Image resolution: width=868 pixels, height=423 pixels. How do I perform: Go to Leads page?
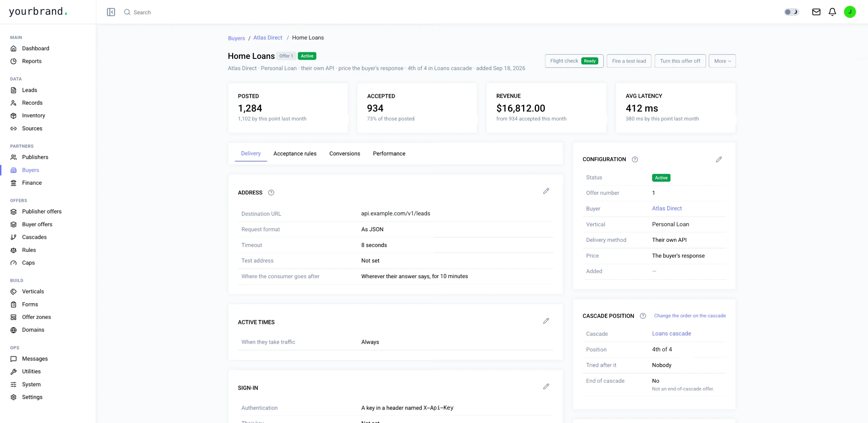29,90
